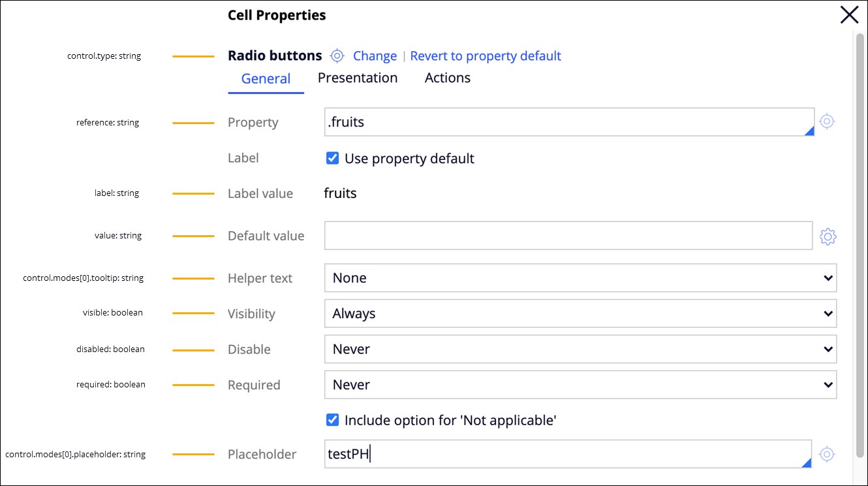This screenshot has height=486, width=868.
Task: Uncheck the Use property default checkbox
Action: click(333, 158)
